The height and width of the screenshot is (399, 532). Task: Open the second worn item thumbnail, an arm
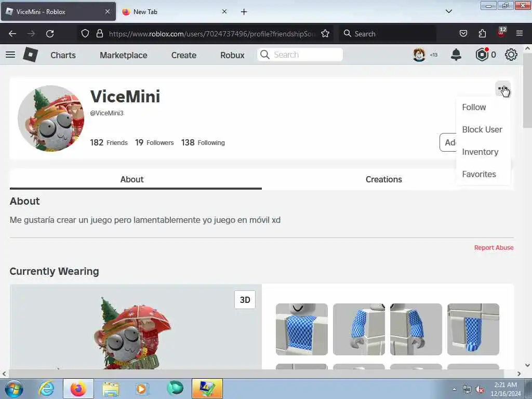click(359, 329)
